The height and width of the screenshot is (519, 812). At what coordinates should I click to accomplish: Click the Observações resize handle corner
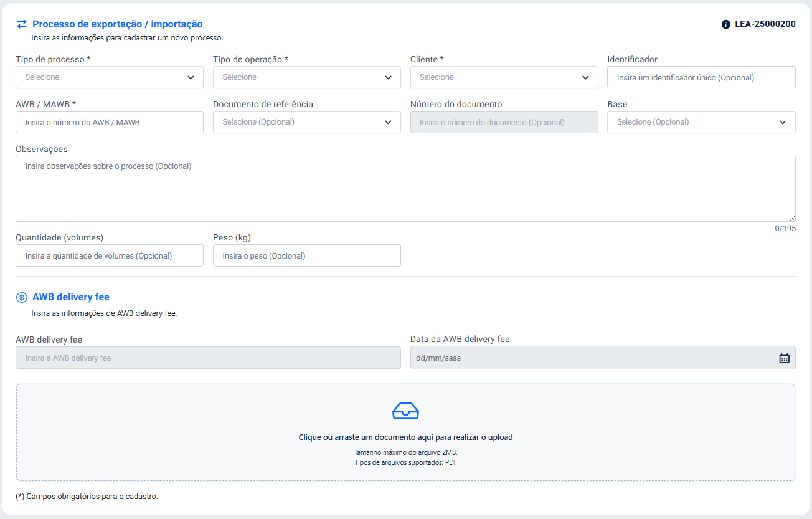coord(792,218)
